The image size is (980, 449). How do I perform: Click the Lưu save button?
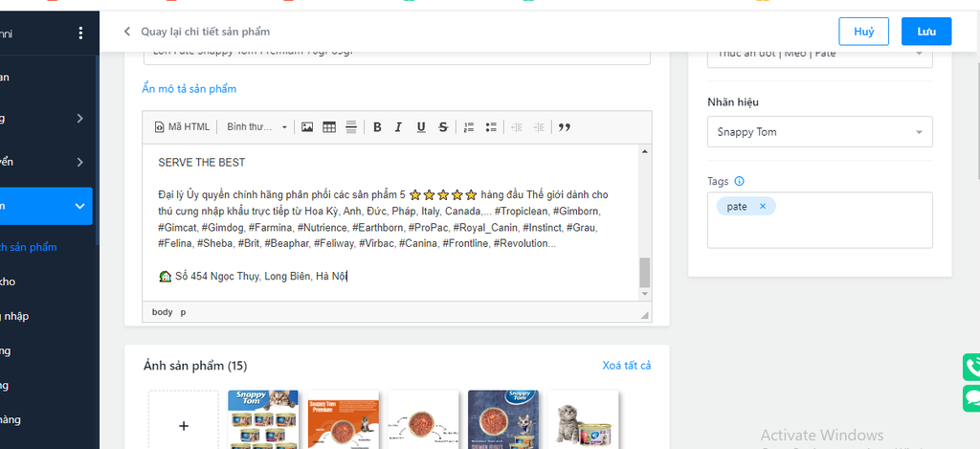[x=925, y=32]
